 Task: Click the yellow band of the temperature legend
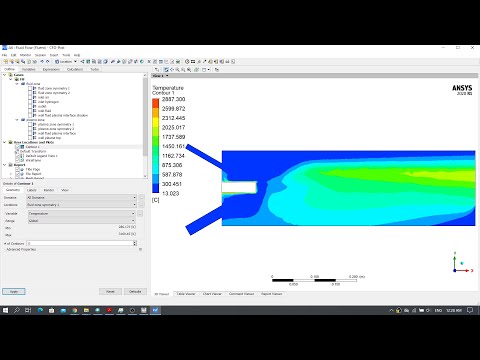(x=156, y=122)
